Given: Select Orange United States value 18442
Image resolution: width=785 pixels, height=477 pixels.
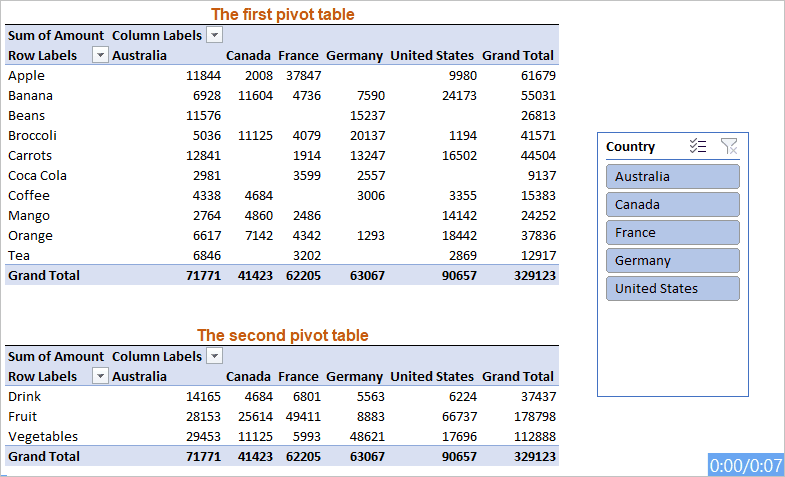Looking at the screenshot, I should pos(459,236).
